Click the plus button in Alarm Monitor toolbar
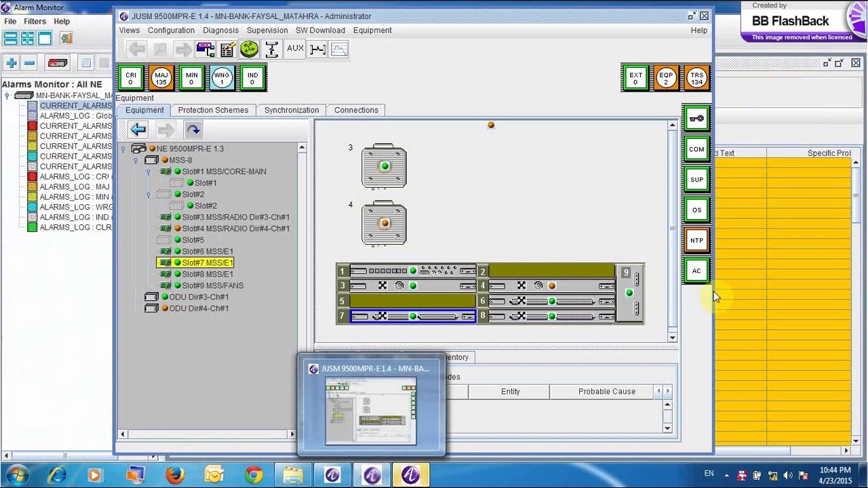This screenshot has width=868, height=488. click(x=12, y=63)
